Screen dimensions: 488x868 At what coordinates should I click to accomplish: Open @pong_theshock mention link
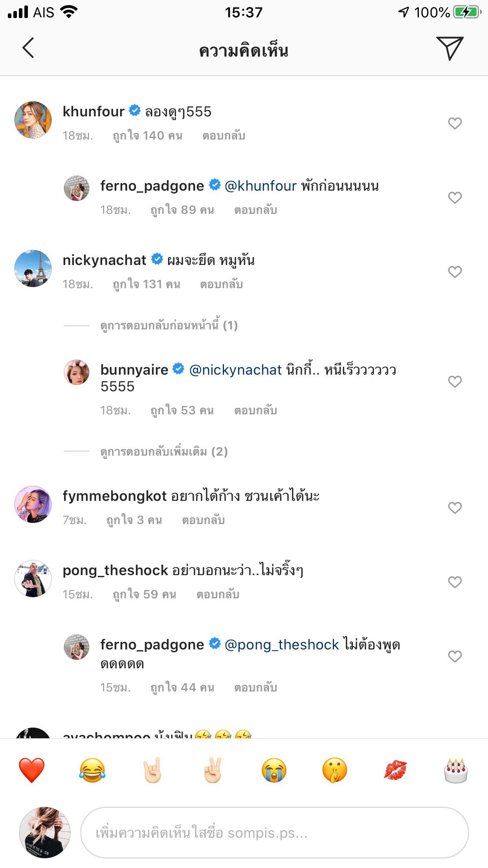click(x=281, y=645)
